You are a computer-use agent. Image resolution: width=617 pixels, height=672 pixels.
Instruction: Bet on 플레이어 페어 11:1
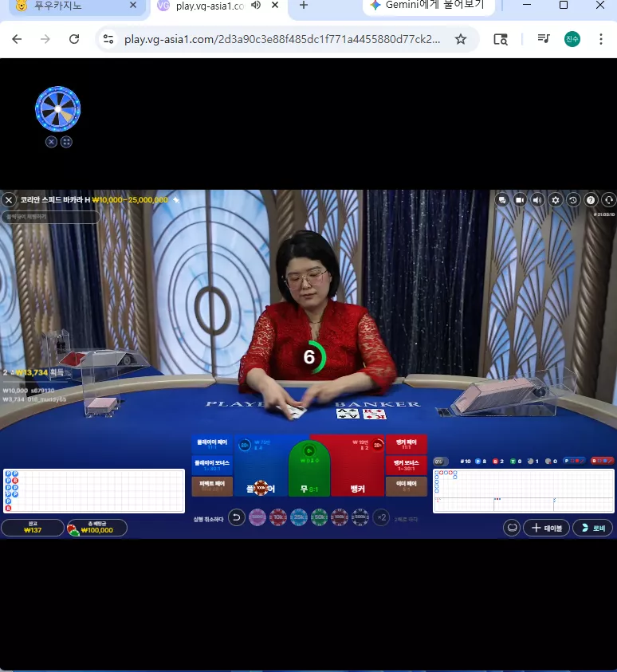(x=212, y=444)
